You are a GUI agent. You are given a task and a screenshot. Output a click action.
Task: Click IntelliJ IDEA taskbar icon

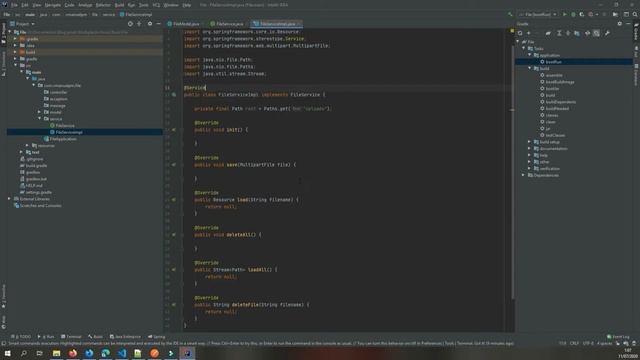pos(187,353)
